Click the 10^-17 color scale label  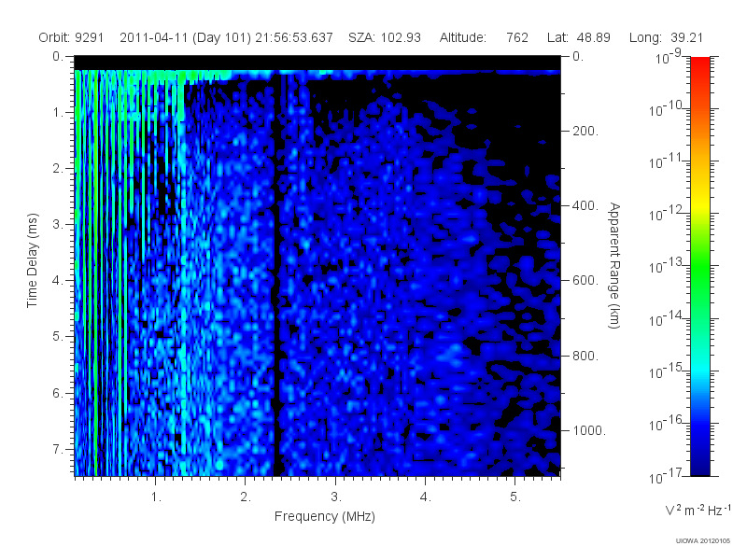click(665, 475)
